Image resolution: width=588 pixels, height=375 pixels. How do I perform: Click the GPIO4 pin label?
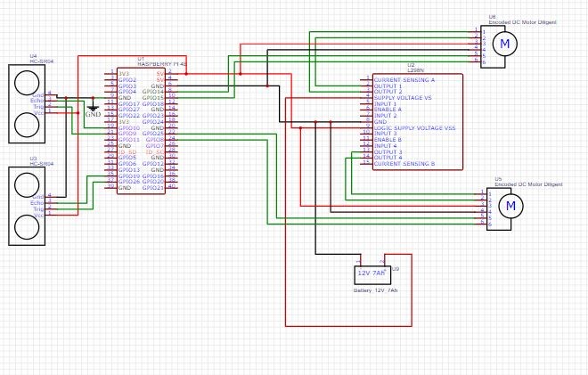(x=127, y=92)
